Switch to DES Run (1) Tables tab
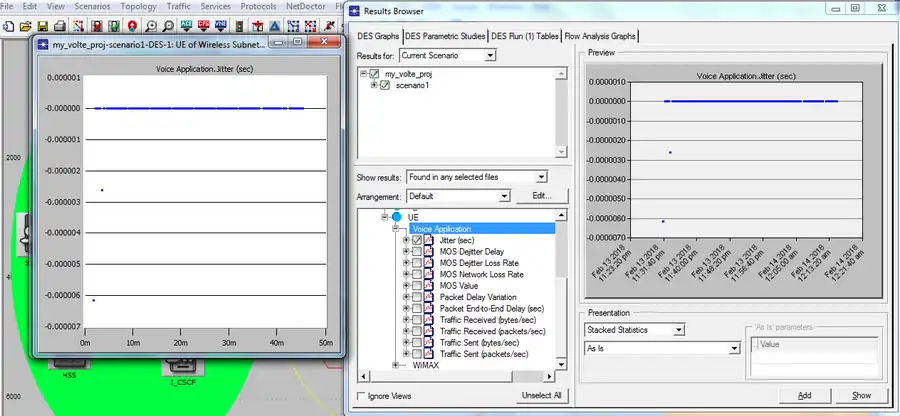Viewport: 900px width, 416px height. point(525,36)
